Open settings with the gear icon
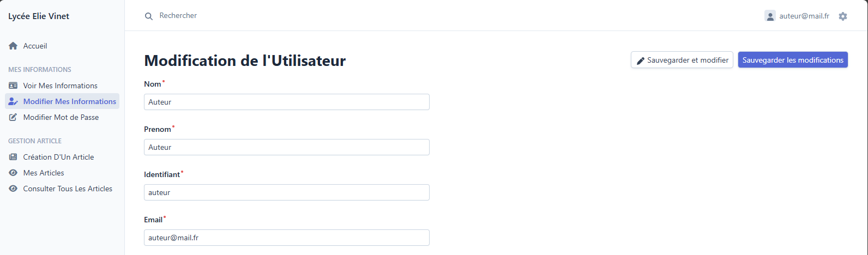 [x=843, y=16]
